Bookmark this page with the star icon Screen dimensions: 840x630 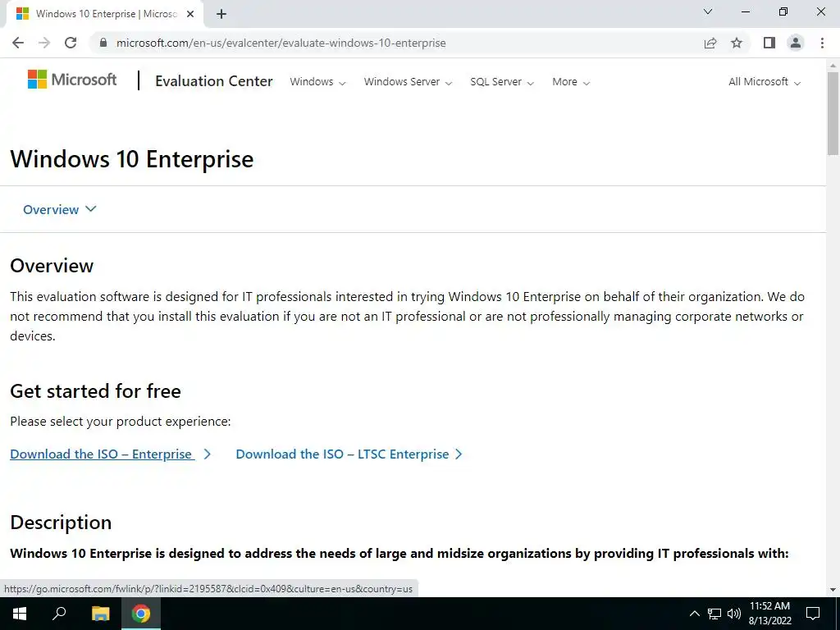(737, 43)
